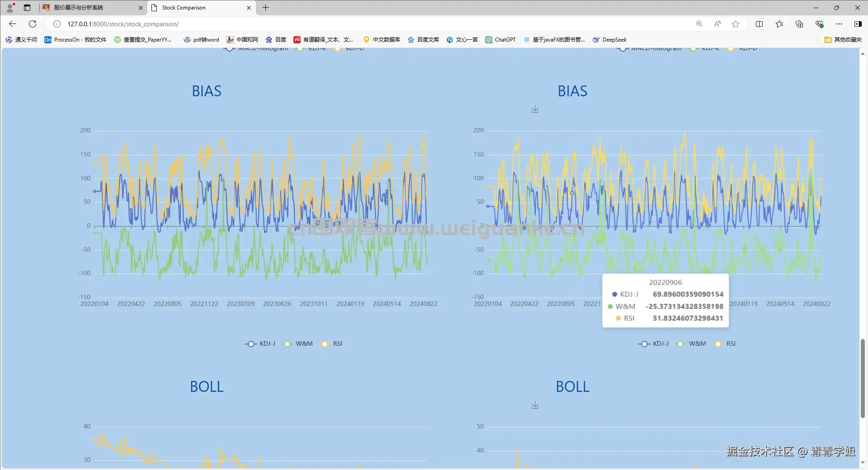The width and height of the screenshot is (868, 470).
Task: Click the scrollbar down arrow
Action: coord(863,463)
